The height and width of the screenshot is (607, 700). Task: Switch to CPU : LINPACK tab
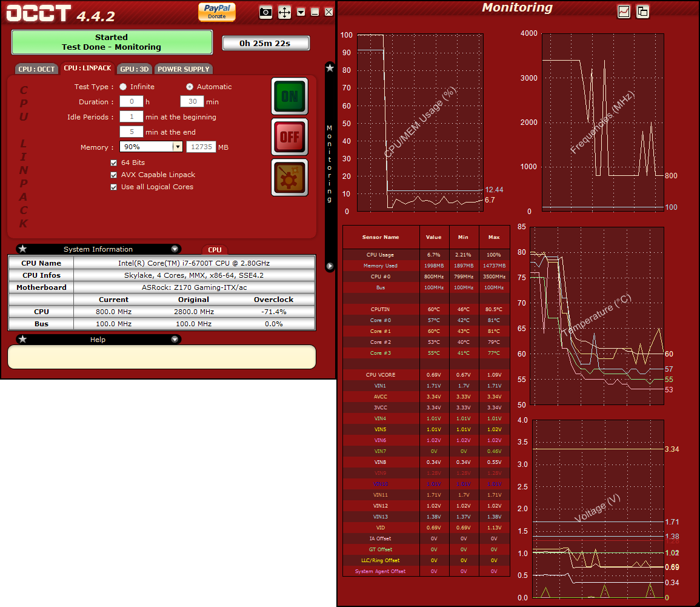click(x=87, y=68)
